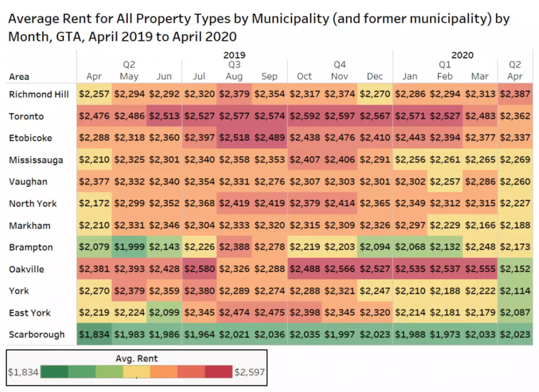The height and width of the screenshot is (392, 539).
Task: Select the Dec month column header
Action: tap(375, 77)
